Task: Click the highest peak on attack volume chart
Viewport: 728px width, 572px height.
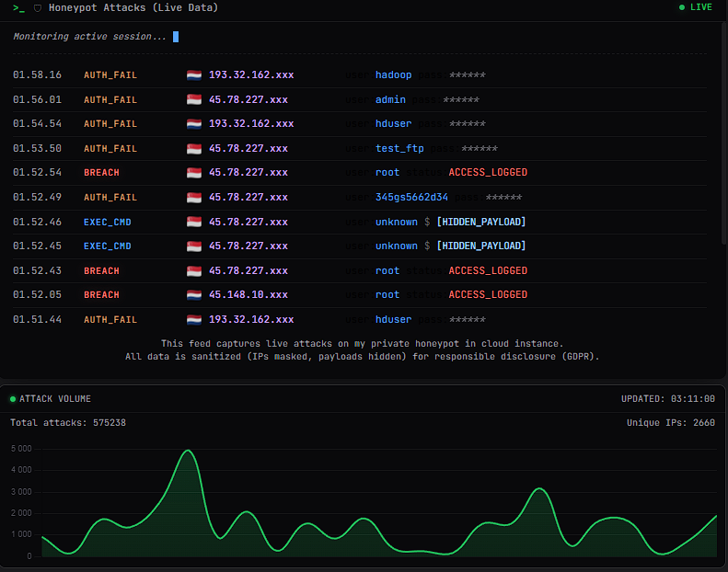Action: pyautogui.click(x=188, y=451)
